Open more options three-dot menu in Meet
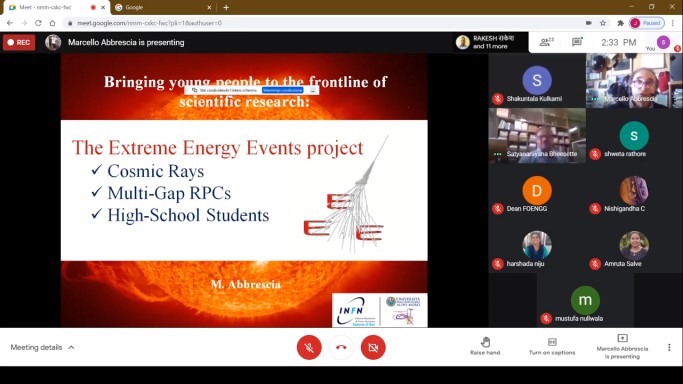The image size is (683, 384). pyautogui.click(x=669, y=347)
